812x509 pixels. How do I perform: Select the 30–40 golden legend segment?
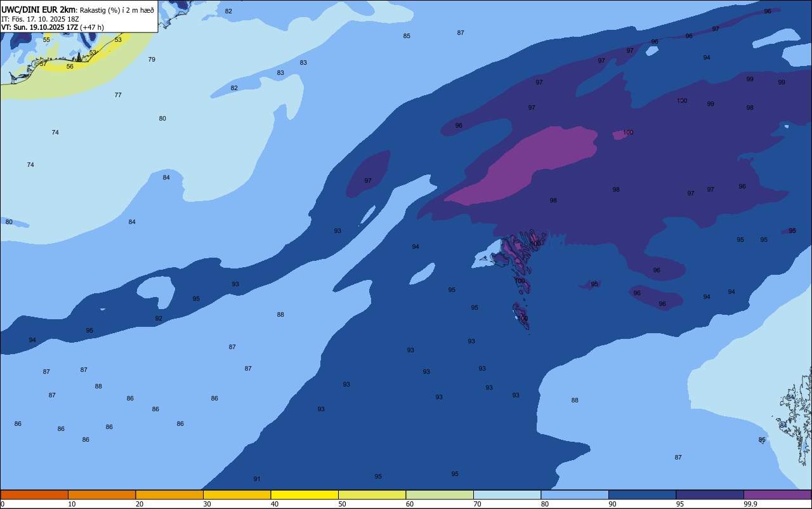point(237,494)
